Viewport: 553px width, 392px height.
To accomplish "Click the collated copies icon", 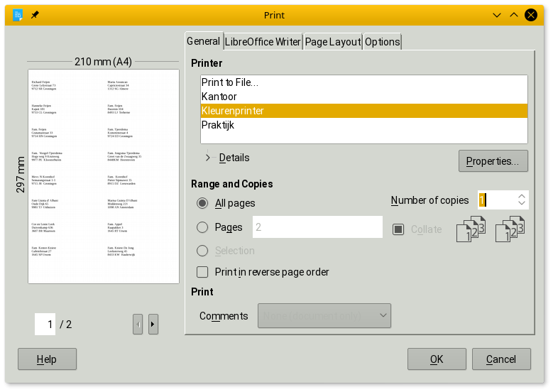I will click(470, 229).
